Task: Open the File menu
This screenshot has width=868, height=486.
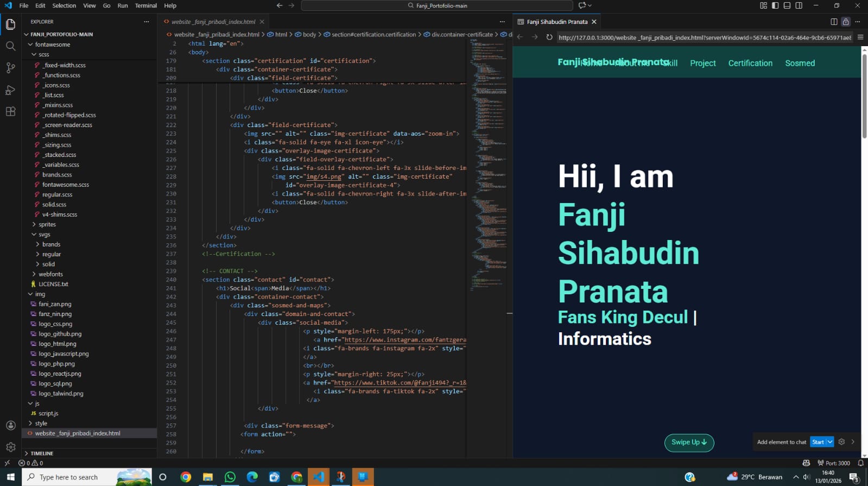Action: pyautogui.click(x=24, y=5)
